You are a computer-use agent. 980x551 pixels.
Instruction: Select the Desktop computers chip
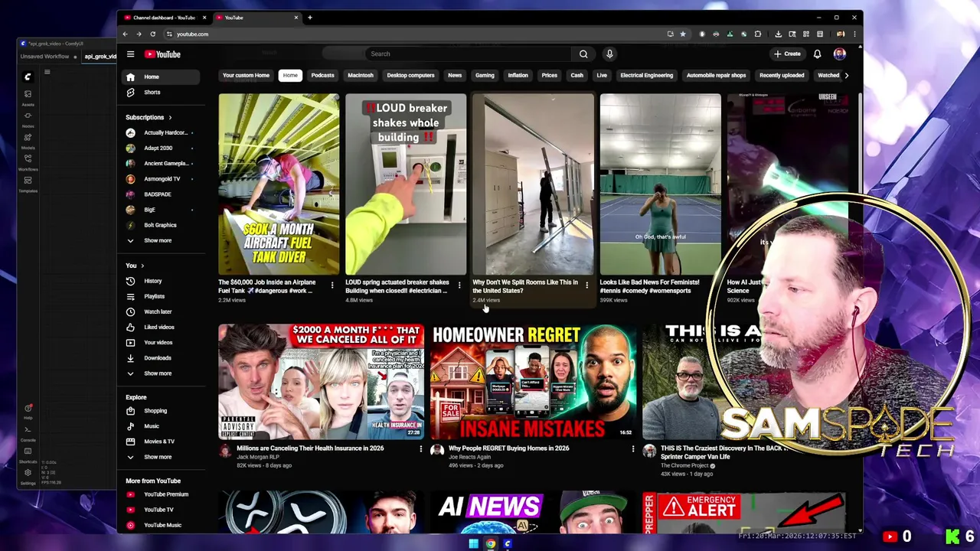[410, 75]
